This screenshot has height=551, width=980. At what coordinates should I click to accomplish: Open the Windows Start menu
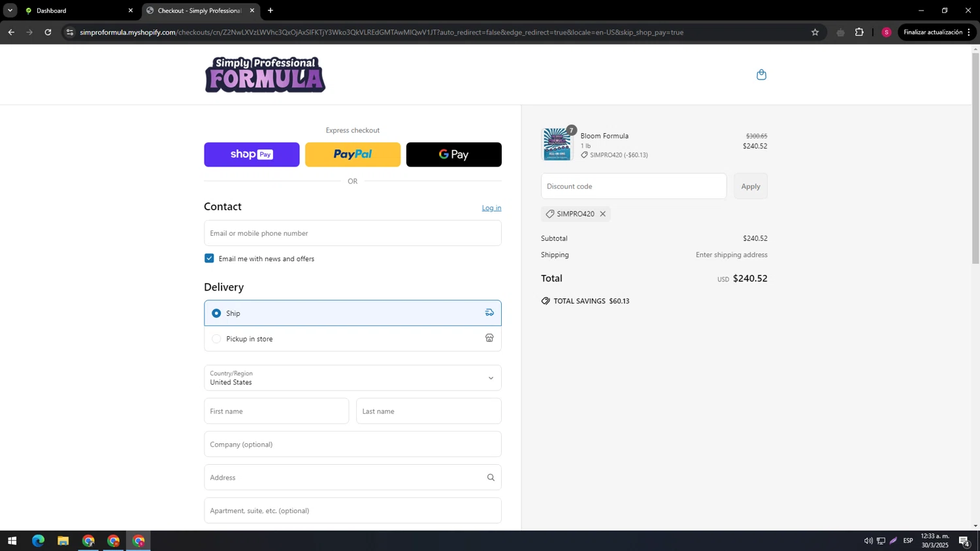point(12,541)
